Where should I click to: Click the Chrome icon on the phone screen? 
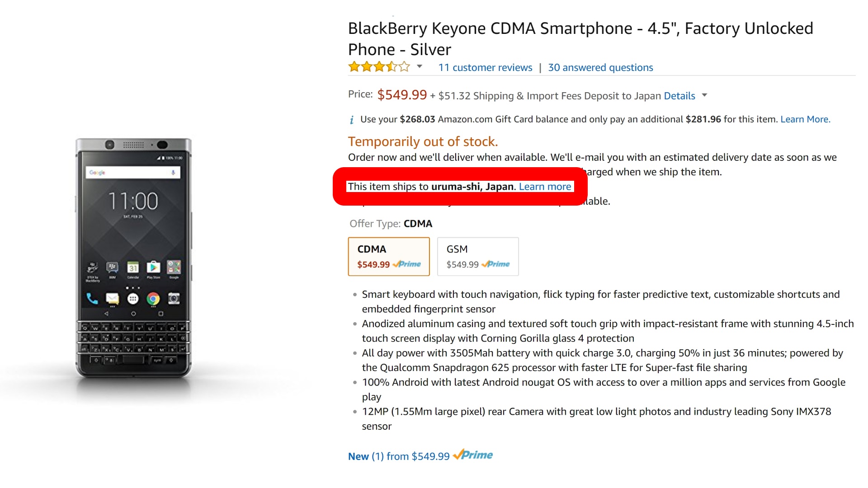153,299
